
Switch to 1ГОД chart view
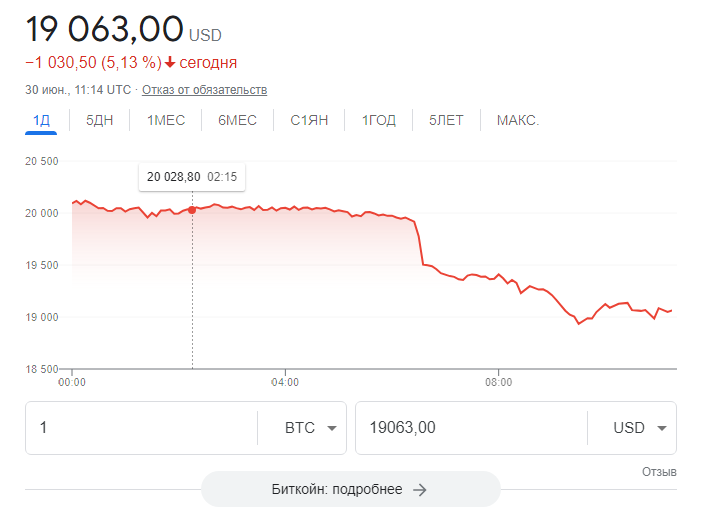(x=379, y=120)
